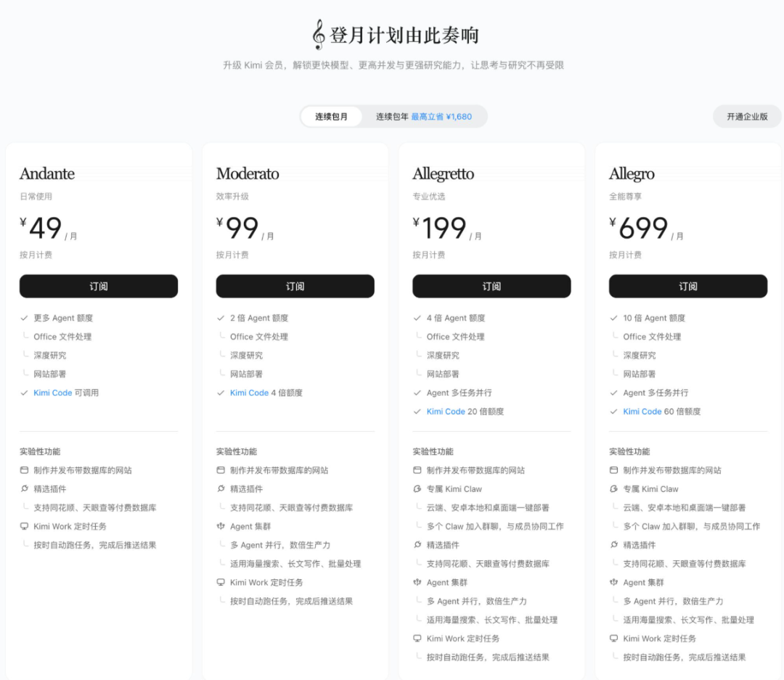Click 精选插件 plugin icon in Allegretto card
784x680 pixels.
pyautogui.click(x=417, y=544)
